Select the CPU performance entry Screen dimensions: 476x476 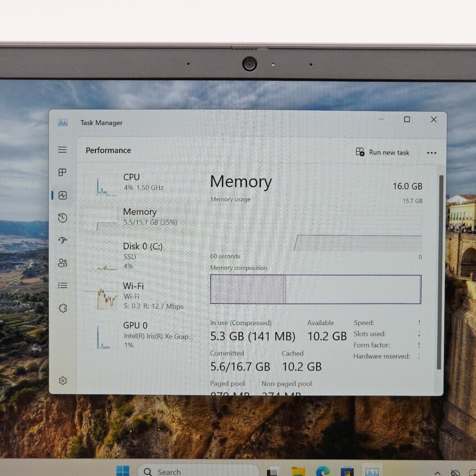(139, 184)
